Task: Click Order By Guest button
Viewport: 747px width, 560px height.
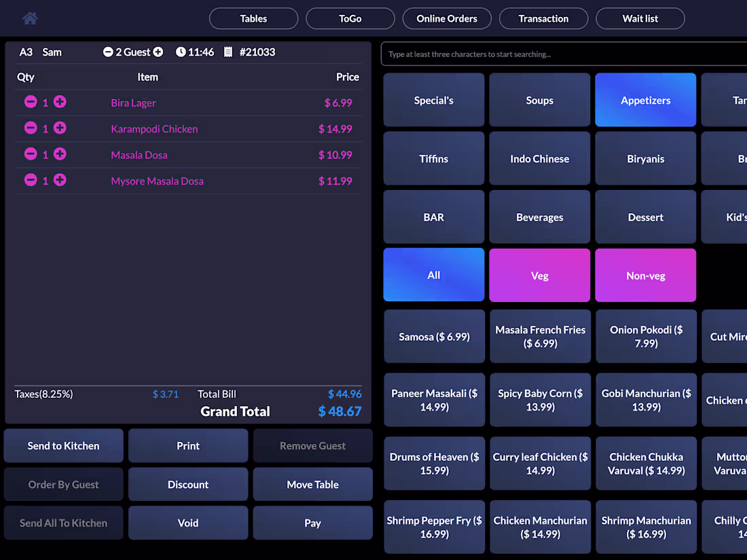Action: pos(63,484)
